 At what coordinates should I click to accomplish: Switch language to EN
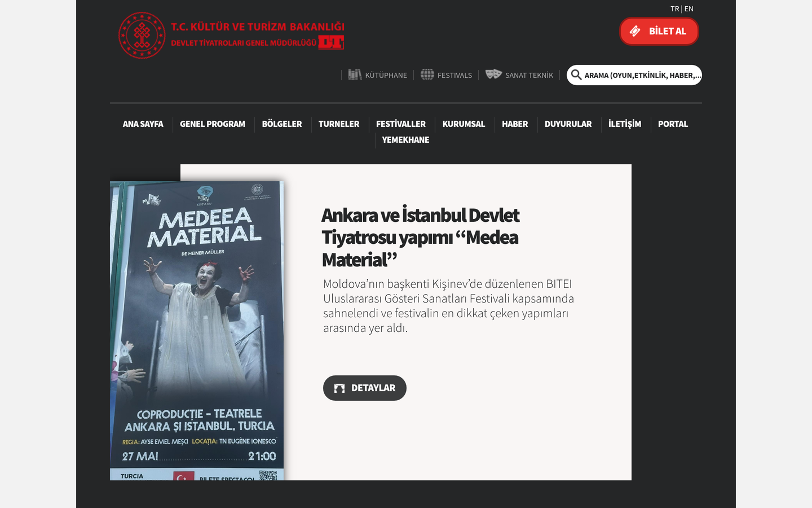coord(689,9)
